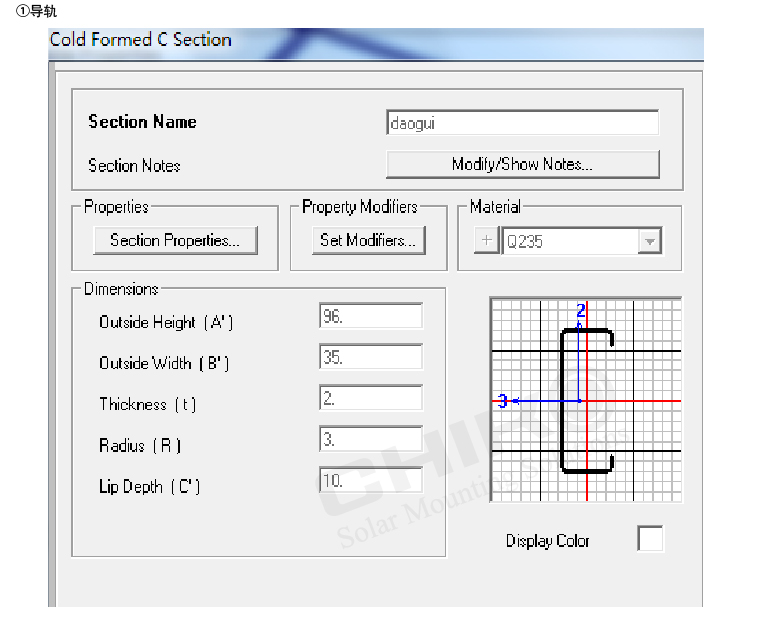This screenshot has height=618, width=759.
Task: Open the Q235 material dropdown arrow
Action: (650, 241)
